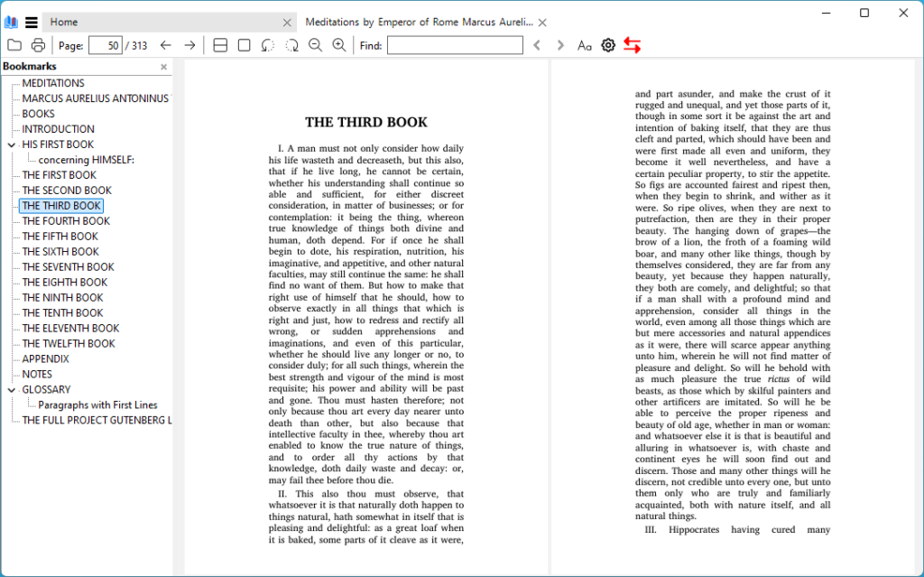This screenshot has height=577, width=924.
Task: Go to THE ELEVENTH BOOK bookmark
Action: (x=70, y=329)
